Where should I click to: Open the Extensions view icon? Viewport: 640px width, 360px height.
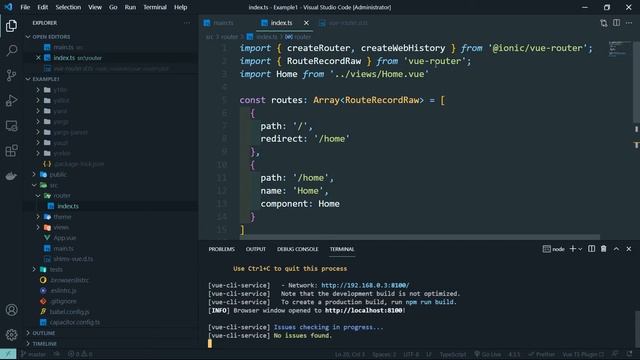pos(11,151)
